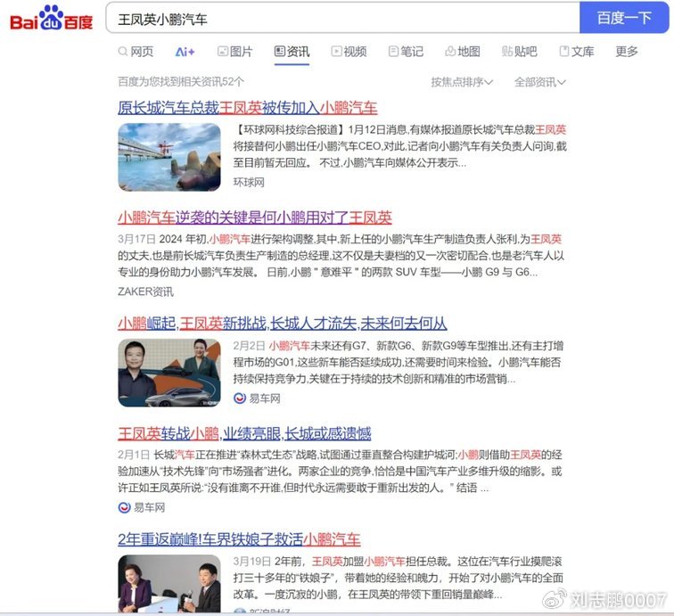The width and height of the screenshot is (674, 616).
Task: Click the 贴 icon beside 贴吧
Action: pos(507,52)
